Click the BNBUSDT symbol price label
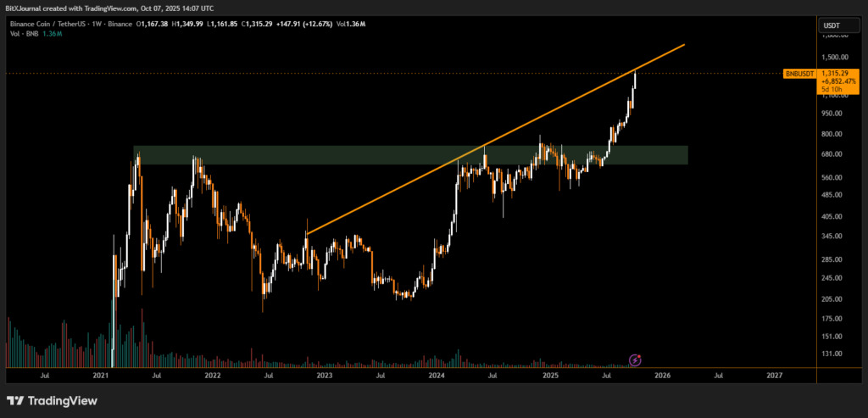The image size is (868, 418). pyautogui.click(x=799, y=74)
